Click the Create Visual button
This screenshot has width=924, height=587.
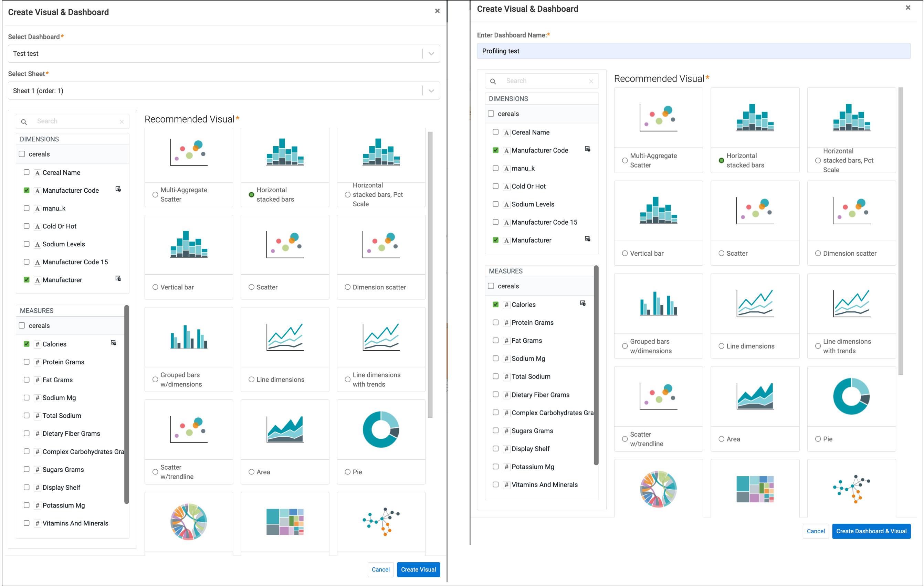coord(418,569)
